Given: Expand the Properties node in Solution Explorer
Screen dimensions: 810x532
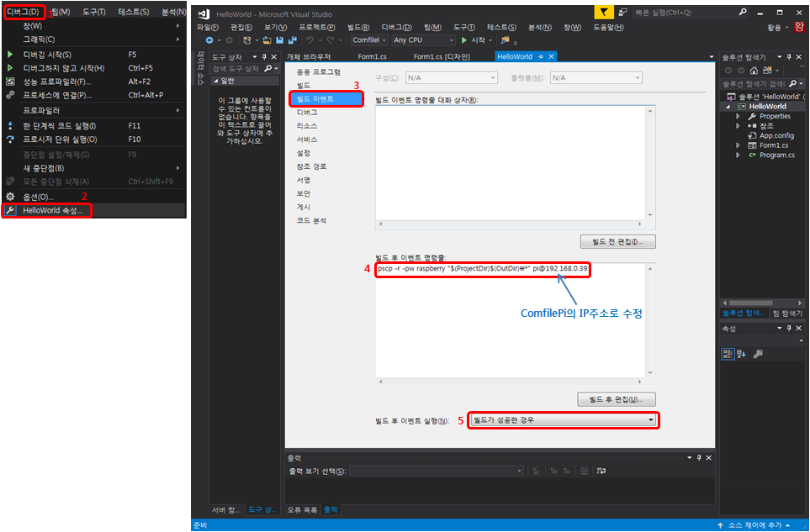Looking at the screenshot, I should point(739,117).
